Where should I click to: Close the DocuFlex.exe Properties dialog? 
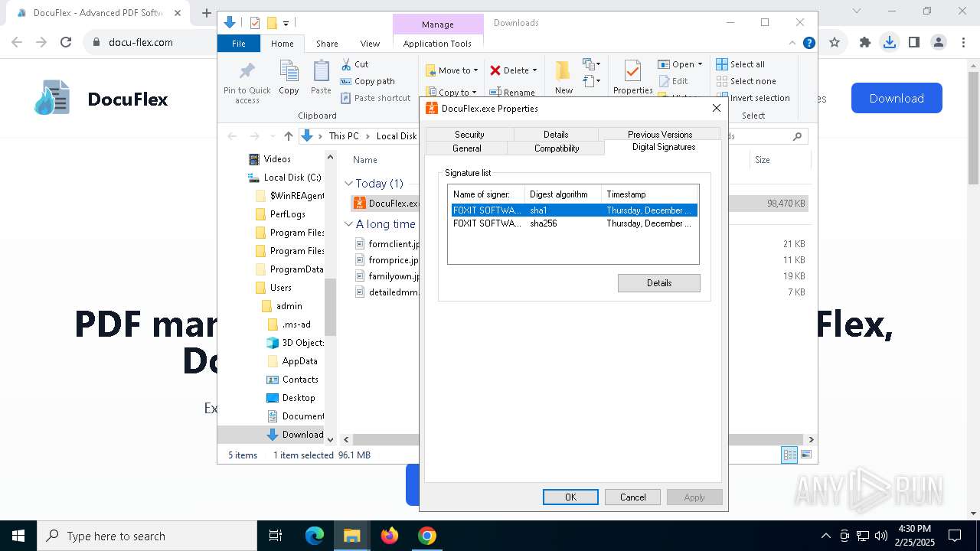point(716,108)
